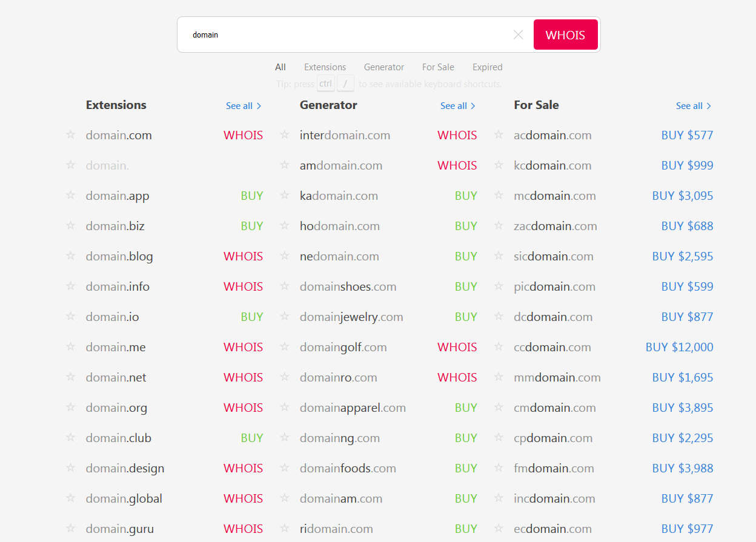Buy domain.io
This screenshot has height=542, width=756.
[251, 317]
